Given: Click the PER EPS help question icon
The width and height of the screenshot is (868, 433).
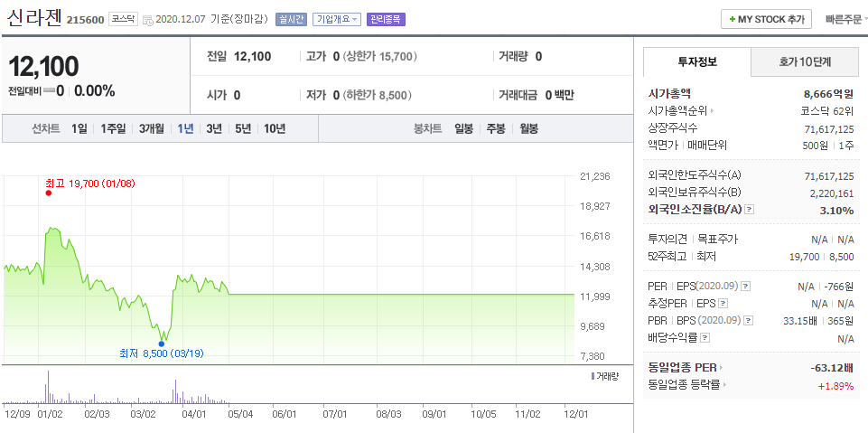Looking at the screenshot, I should pyautogui.click(x=746, y=287).
